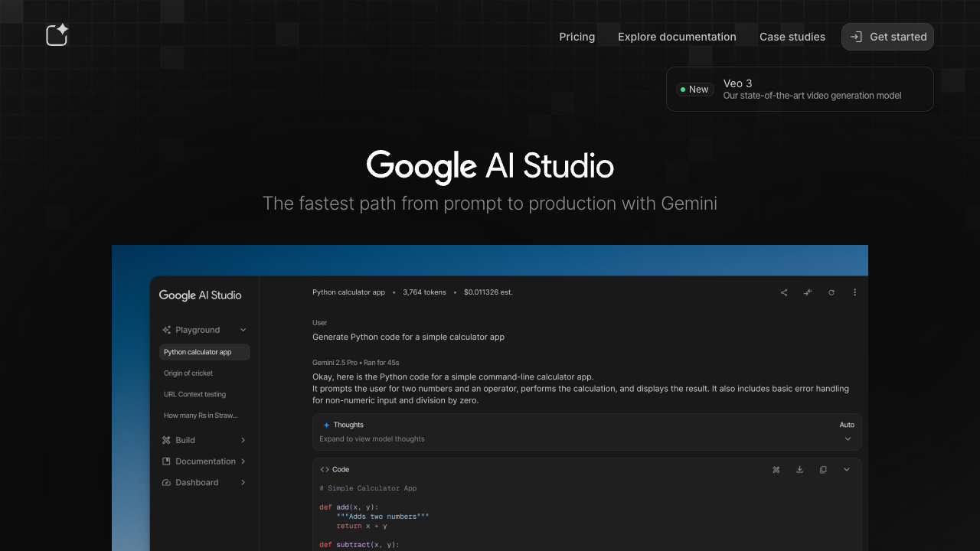Expand the Thoughts panel chevron
Image resolution: width=980 pixels, height=551 pixels.
click(848, 439)
